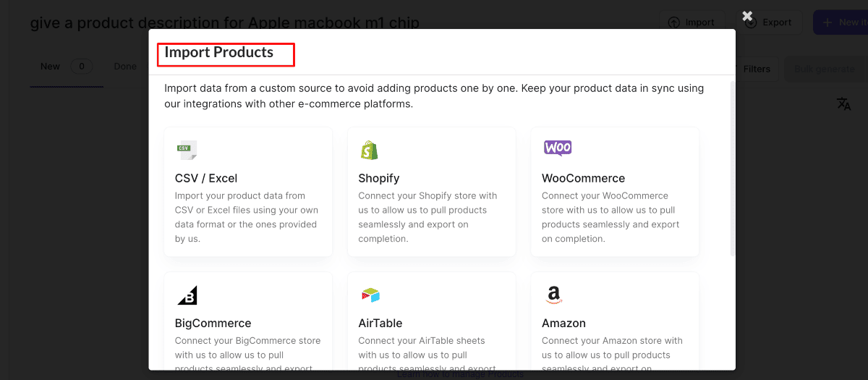Screen dimensions: 868x380
Task: Open the Filters panel
Action: click(756, 69)
